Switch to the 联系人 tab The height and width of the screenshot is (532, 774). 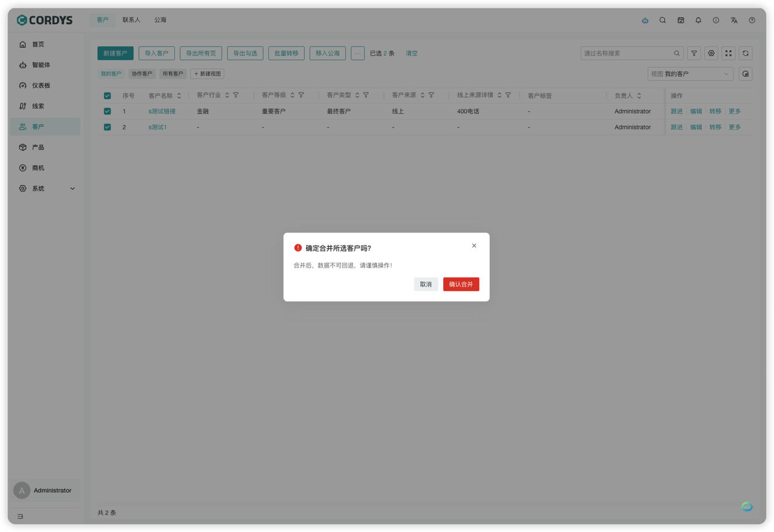[131, 20]
